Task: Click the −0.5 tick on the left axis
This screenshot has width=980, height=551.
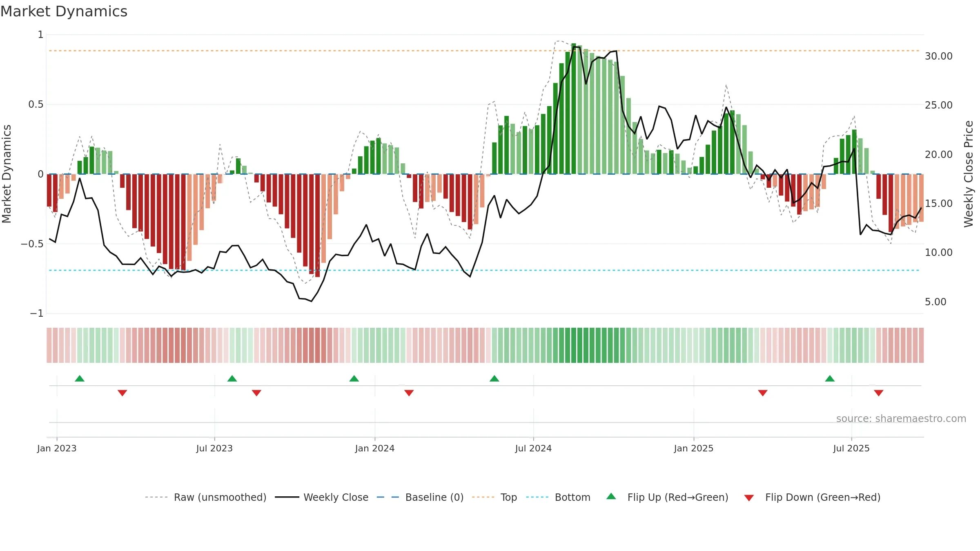Action: 32,244
